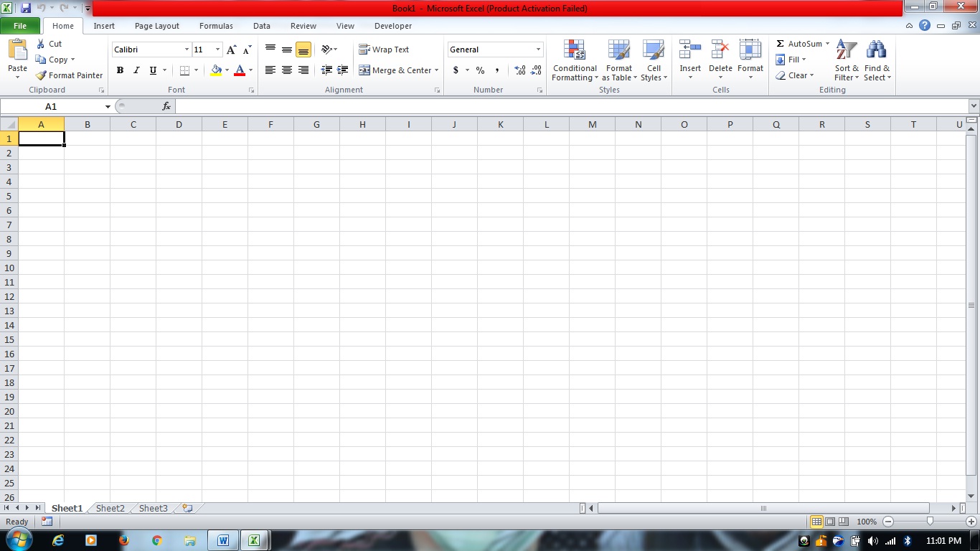This screenshot has height=551, width=980.
Task: Toggle Bold formatting
Action: point(120,70)
